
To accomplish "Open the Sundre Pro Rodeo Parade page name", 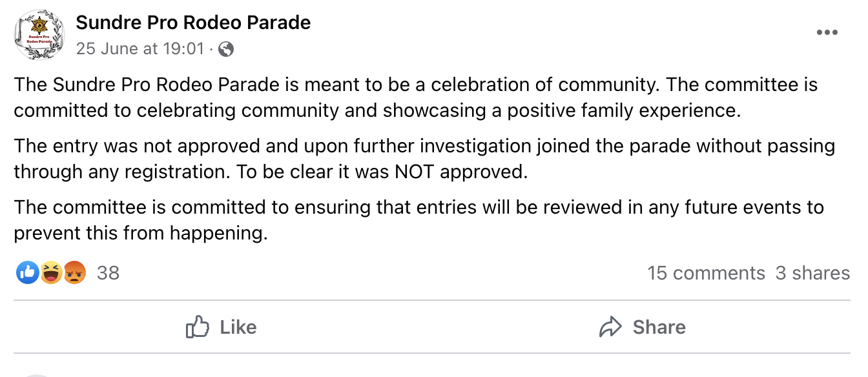I will (193, 23).
